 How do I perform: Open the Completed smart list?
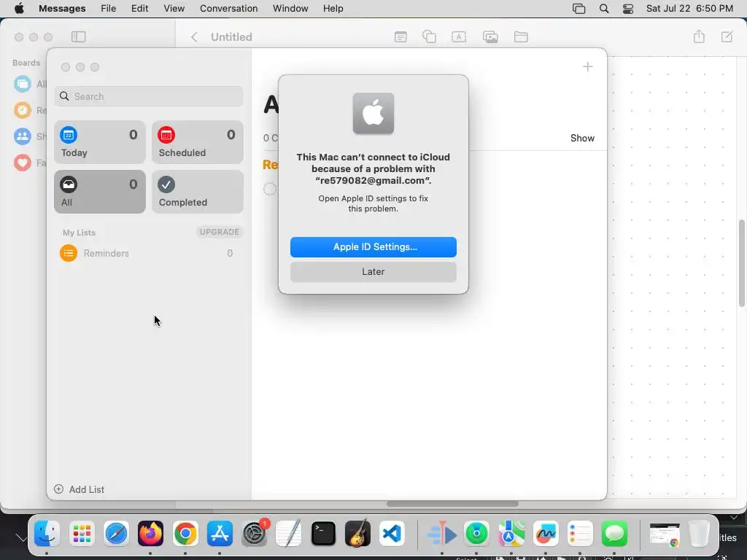[197, 192]
